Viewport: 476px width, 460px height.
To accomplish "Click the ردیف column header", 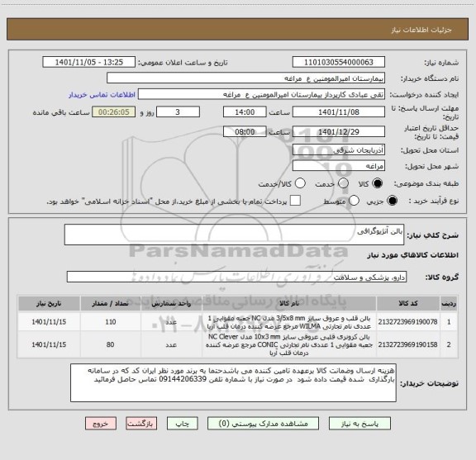I will (x=449, y=303).
